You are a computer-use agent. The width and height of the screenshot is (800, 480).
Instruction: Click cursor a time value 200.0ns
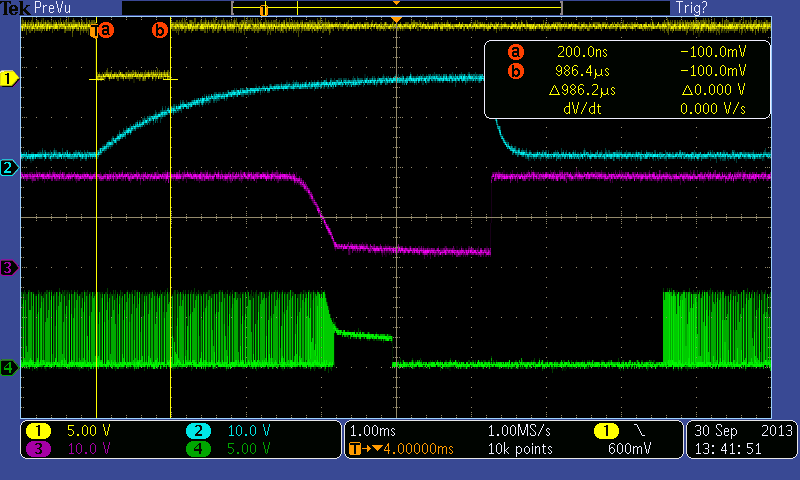(x=582, y=52)
